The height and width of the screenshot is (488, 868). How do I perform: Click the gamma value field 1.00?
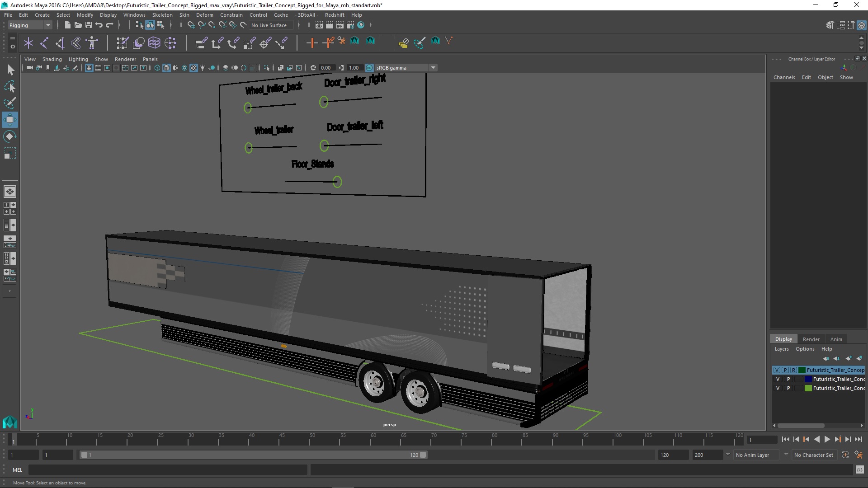(x=354, y=68)
